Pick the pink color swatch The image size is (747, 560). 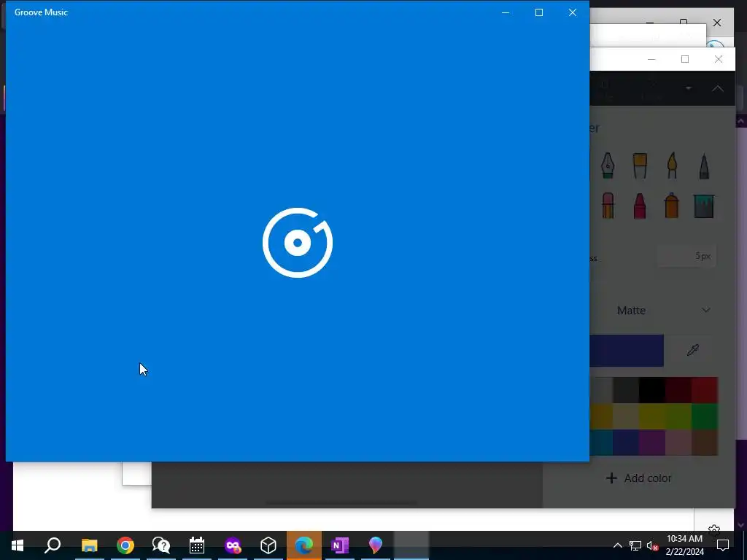click(x=678, y=443)
